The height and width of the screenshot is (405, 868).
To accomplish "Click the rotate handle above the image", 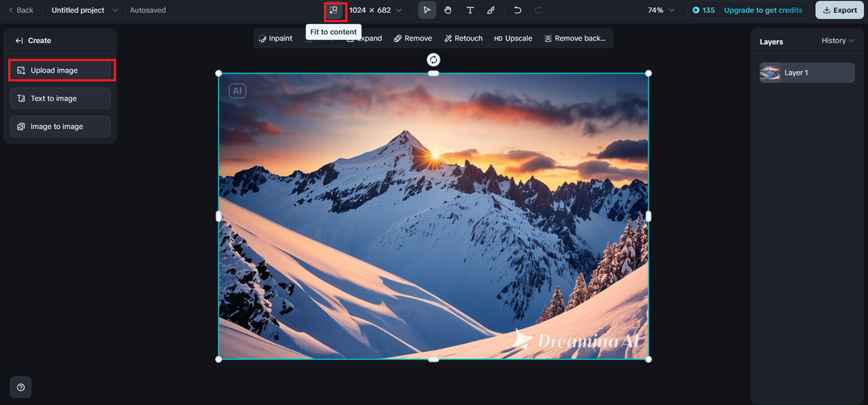I will tap(433, 60).
